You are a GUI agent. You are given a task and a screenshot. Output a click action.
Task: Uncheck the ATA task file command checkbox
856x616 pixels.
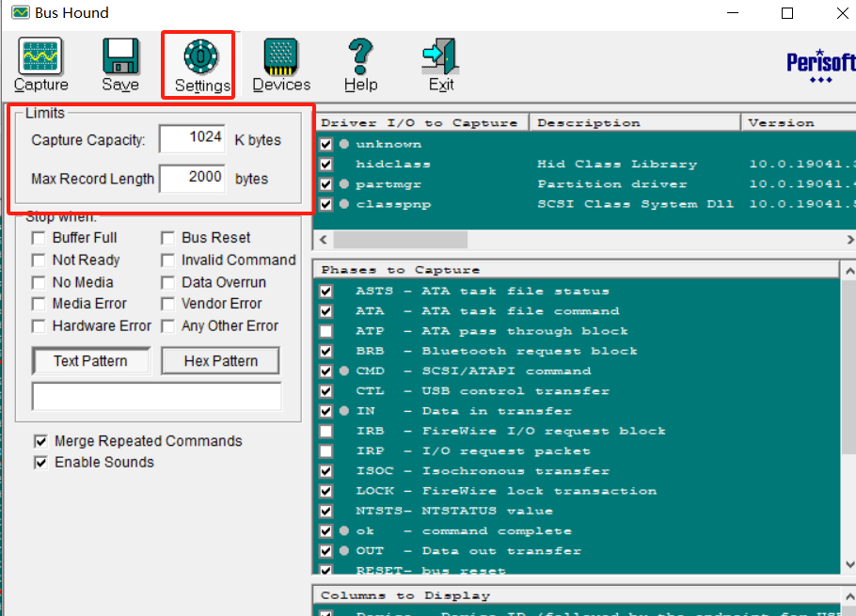point(325,311)
